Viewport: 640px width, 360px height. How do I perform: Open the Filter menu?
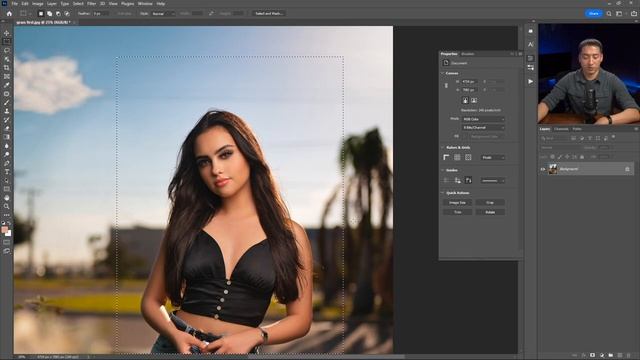pyautogui.click(x=91, y=3)
